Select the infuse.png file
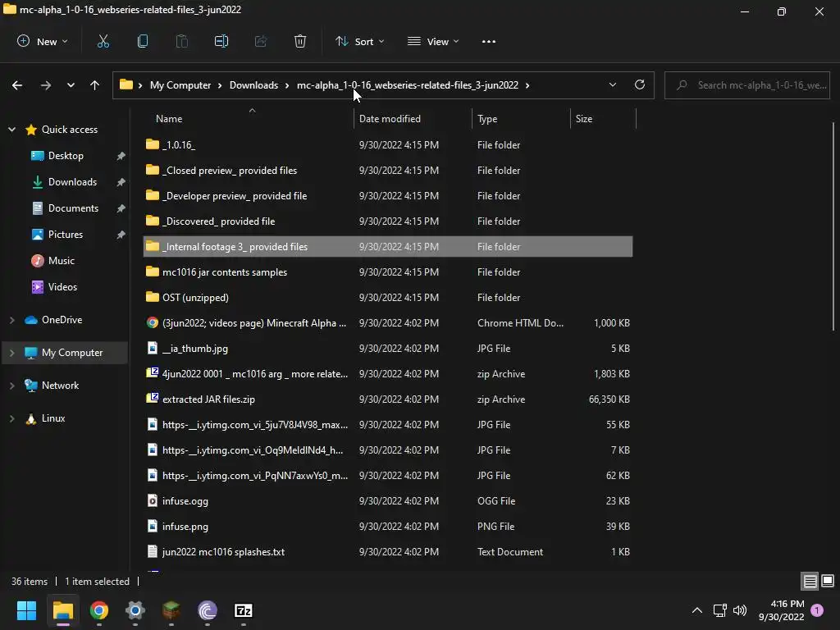The image size is (840, 630). [x=388, y=526]
